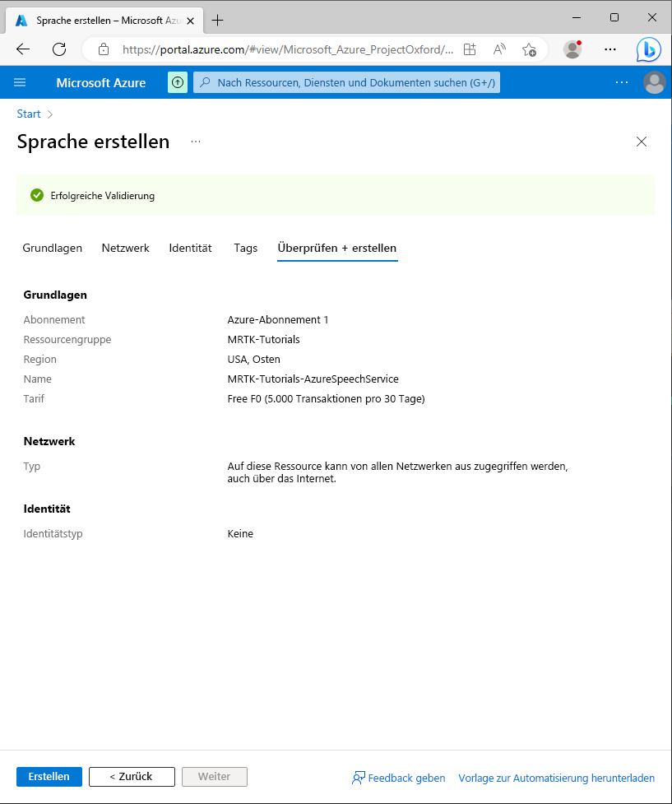Open the Feedback geben link
This screenshot has height=804, width=672.
click(406, 778)
